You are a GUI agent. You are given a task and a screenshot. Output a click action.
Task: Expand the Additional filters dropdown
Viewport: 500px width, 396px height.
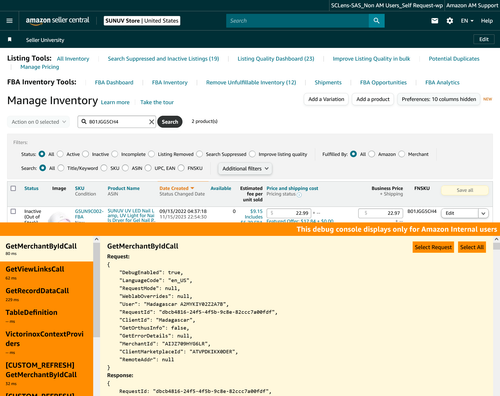245,169
